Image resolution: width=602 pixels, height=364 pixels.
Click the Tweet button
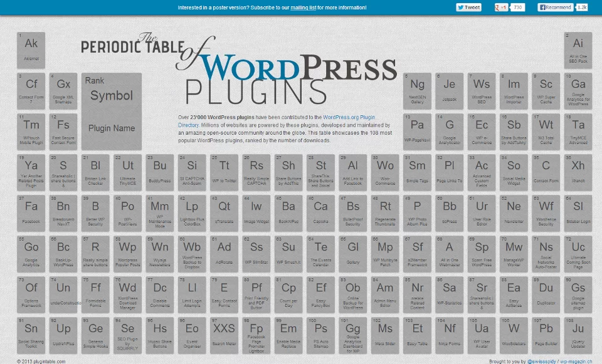(x=468, y=8)
